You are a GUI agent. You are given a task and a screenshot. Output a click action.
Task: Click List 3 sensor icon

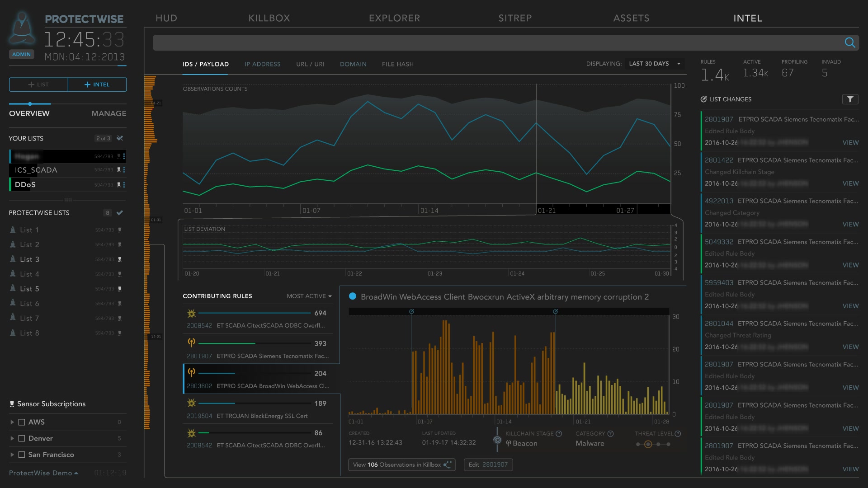pyautogui.click(x=120, y=259)
